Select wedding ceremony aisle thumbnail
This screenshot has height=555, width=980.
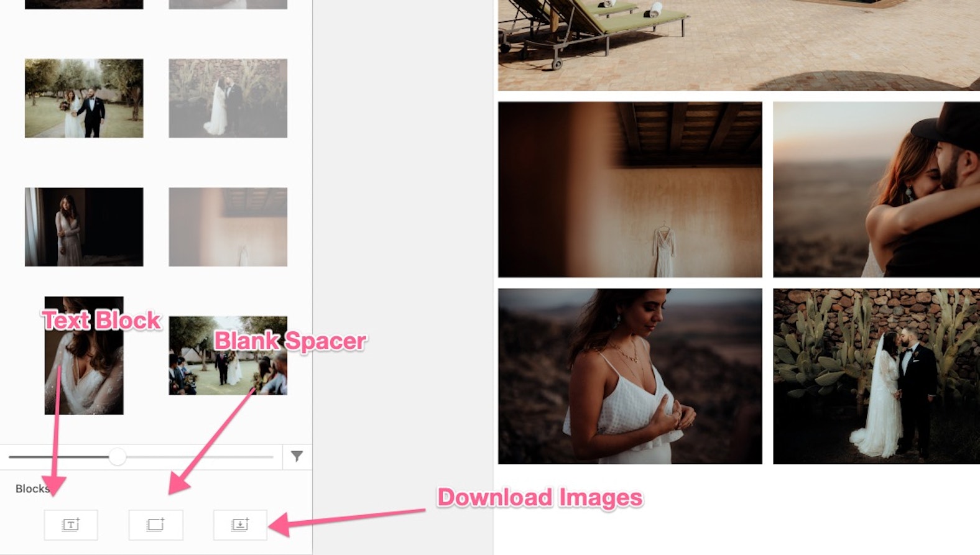click(228, 355)
